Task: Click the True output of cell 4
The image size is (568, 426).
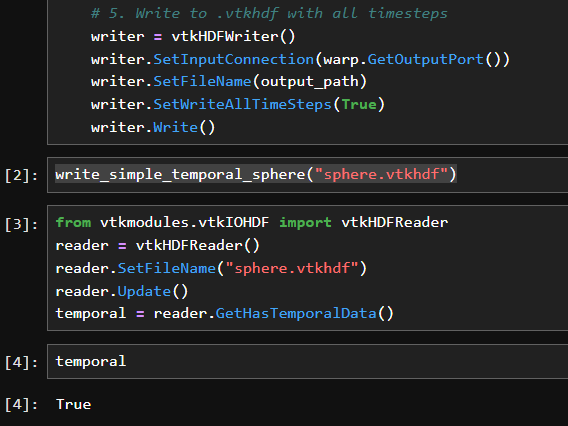Action: tap(74, 404)
